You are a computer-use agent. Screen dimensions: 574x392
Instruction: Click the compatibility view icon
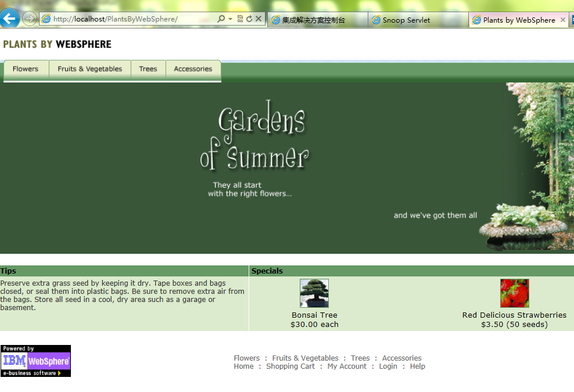[x=240, y=19]
